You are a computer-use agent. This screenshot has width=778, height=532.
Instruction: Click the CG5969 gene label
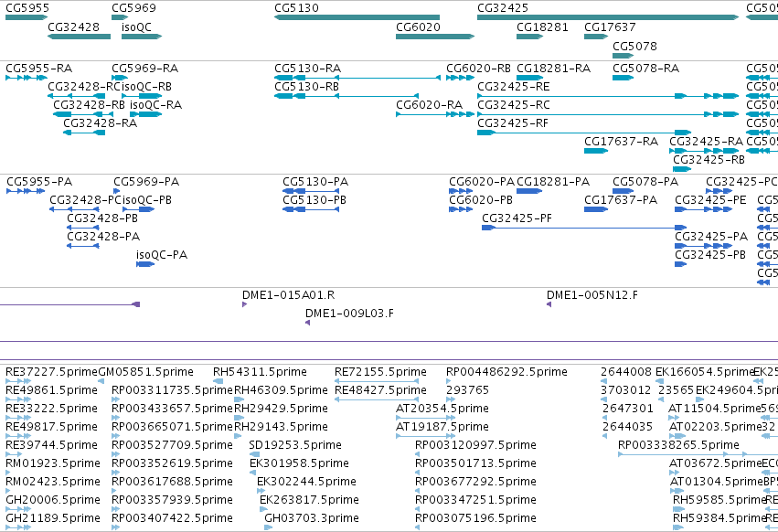(133, 8)
